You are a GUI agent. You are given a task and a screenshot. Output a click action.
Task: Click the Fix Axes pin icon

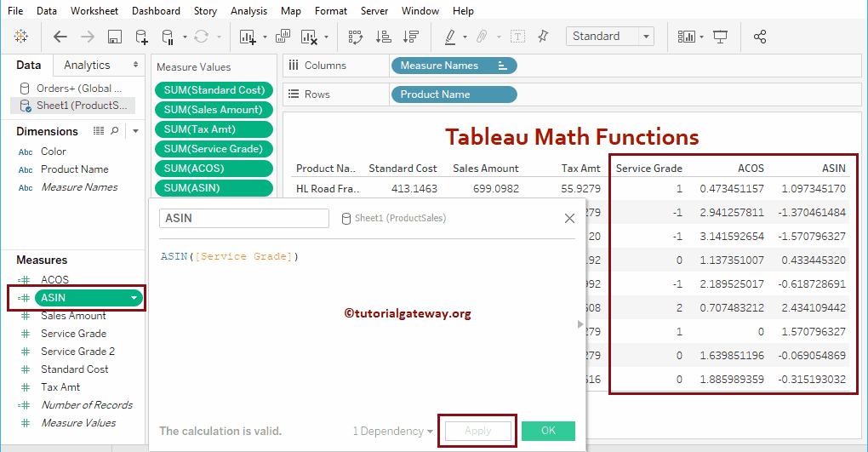click(x=543, y=37)
